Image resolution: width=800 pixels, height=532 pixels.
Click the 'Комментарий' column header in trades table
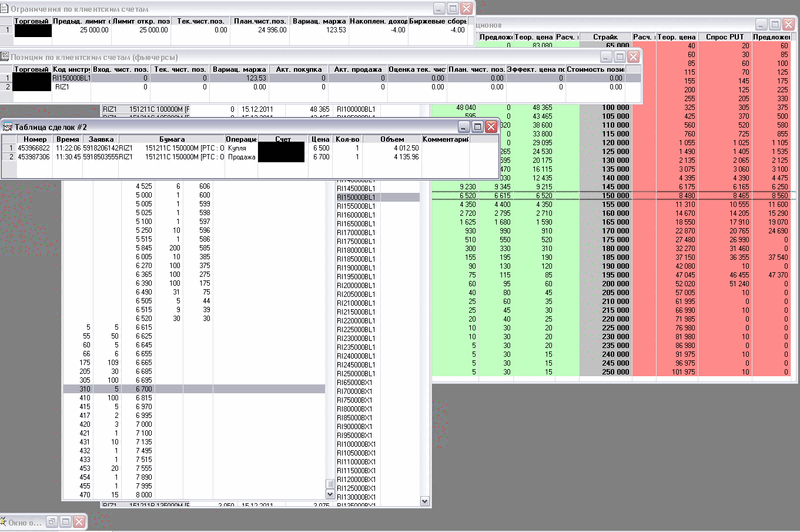pyautogui.click(x=445, y=139)
